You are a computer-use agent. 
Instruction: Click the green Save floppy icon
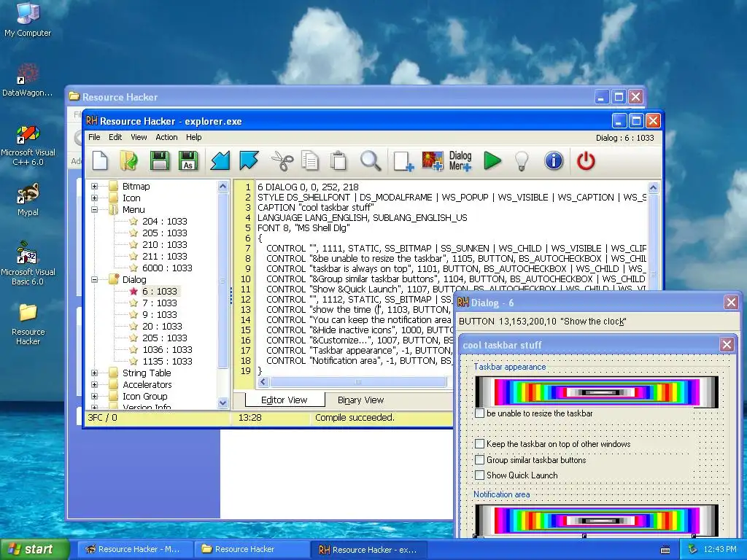(x=160, y=160)
